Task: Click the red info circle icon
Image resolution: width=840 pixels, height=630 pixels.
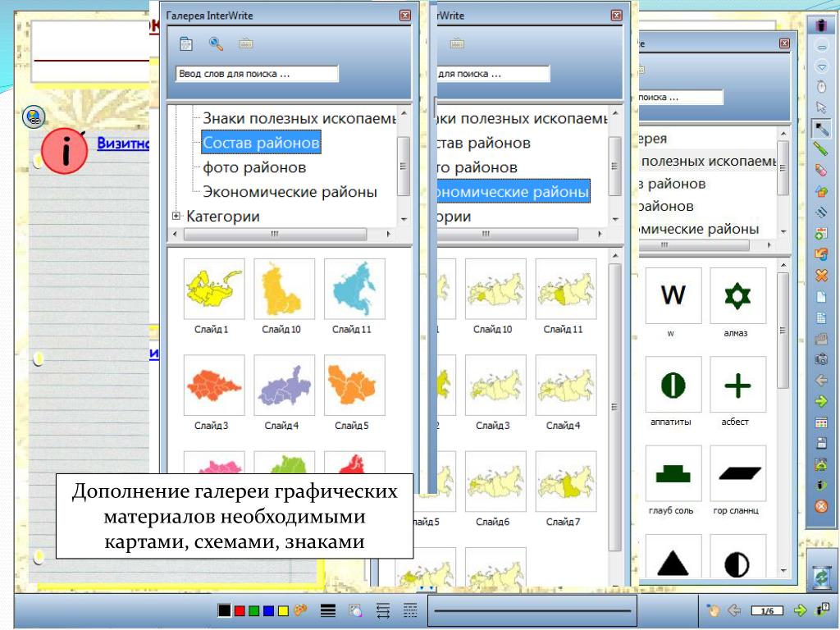Action: click(64, 151)
